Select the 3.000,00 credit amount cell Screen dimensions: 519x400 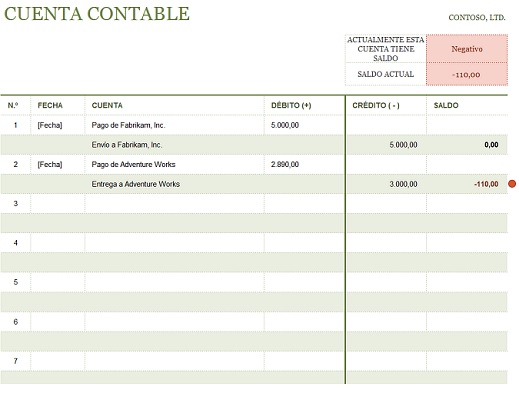pyautogui.click(x=386, y=184)
